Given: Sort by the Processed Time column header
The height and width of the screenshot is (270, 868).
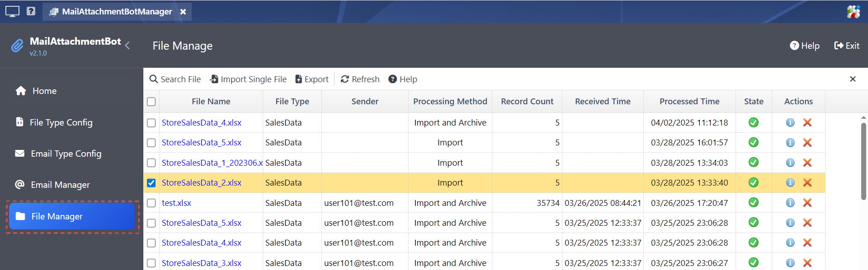Looking at the screenshot, I should (689, 102).
